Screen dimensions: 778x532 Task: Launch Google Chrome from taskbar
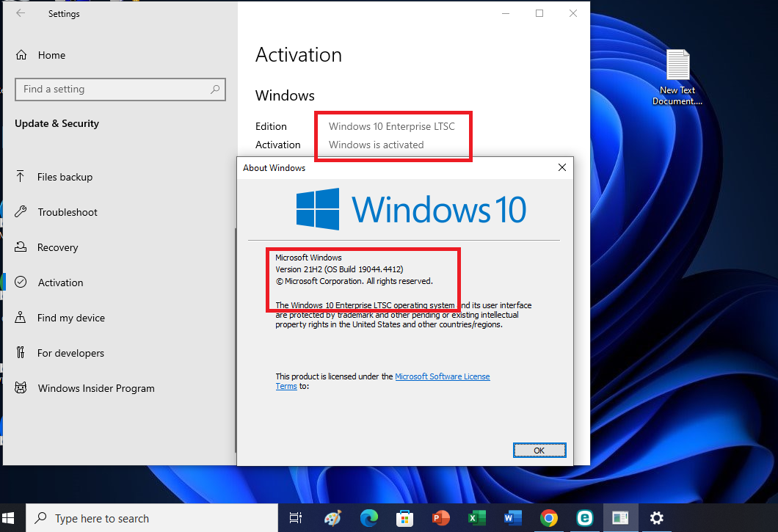(549, 518)
